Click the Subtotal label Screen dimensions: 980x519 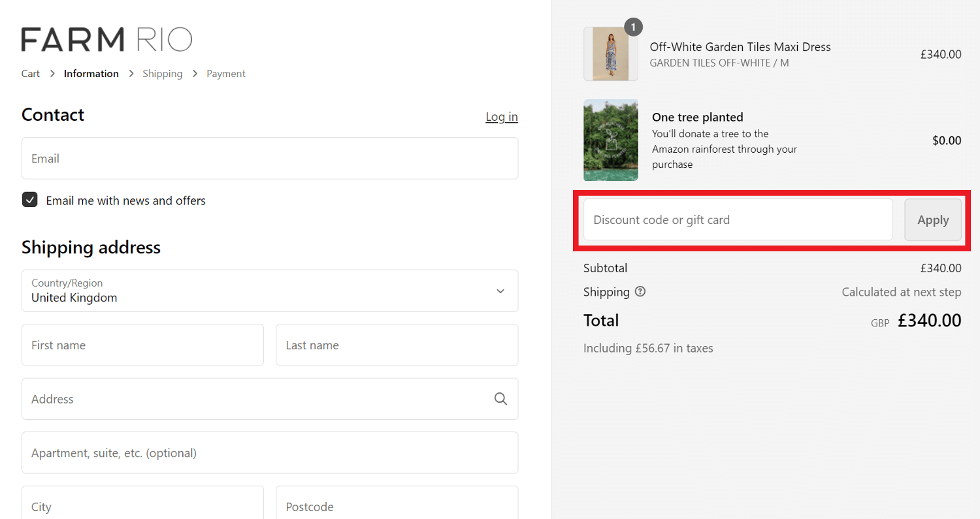[605, 268]
